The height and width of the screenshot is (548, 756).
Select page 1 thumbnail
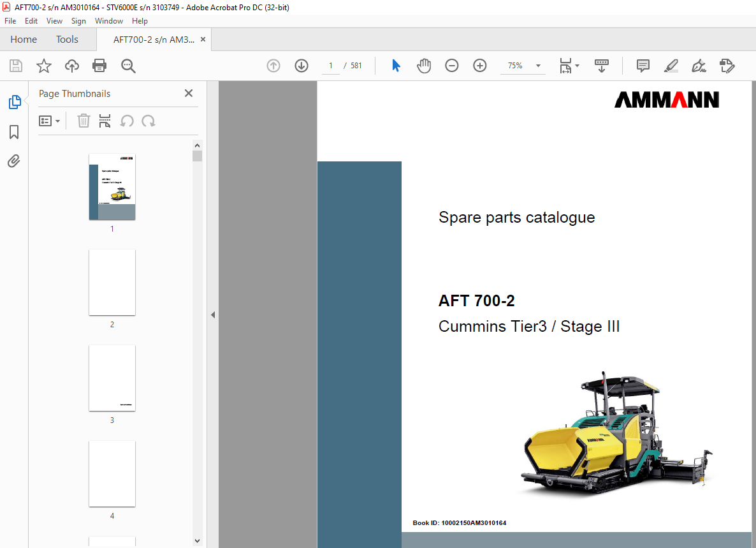point(112,187)
